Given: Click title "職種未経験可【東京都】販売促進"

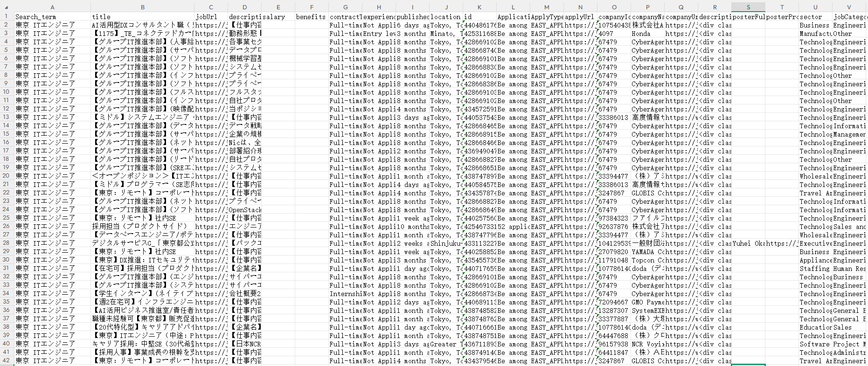Looking at the screenshot, I should (142, 319).
